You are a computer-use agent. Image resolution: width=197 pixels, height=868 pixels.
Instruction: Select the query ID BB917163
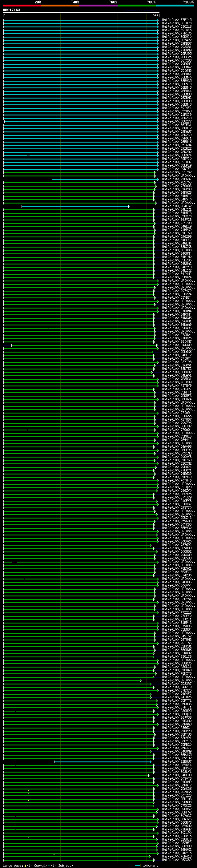[x=12, y=10]
